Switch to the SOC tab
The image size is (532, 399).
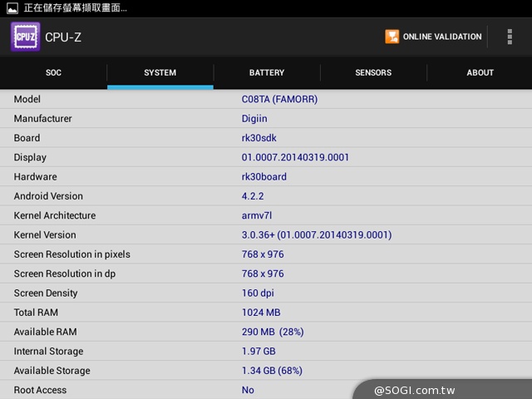(x=53, y=72)
